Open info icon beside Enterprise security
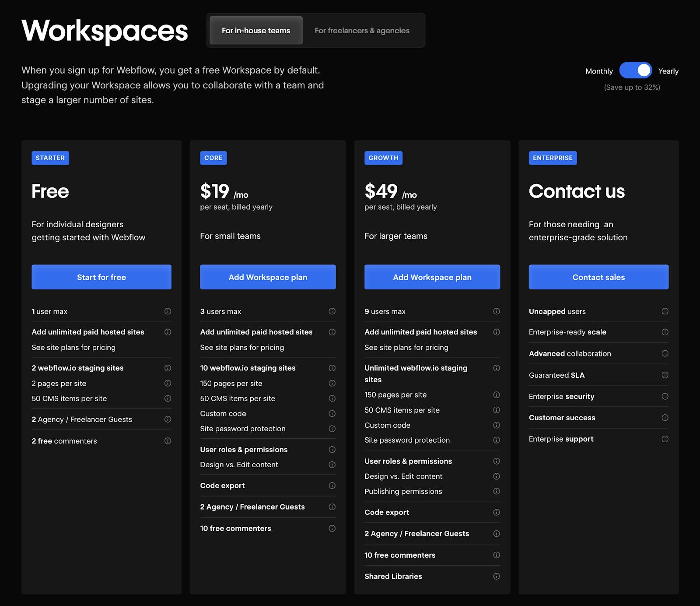 665,396
